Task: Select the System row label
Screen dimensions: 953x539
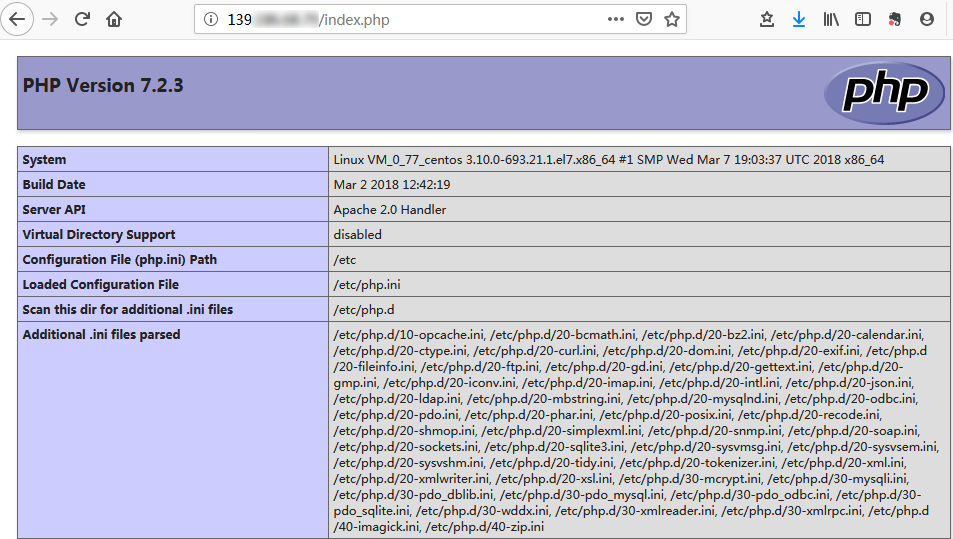Action: [x=44, y=160]
